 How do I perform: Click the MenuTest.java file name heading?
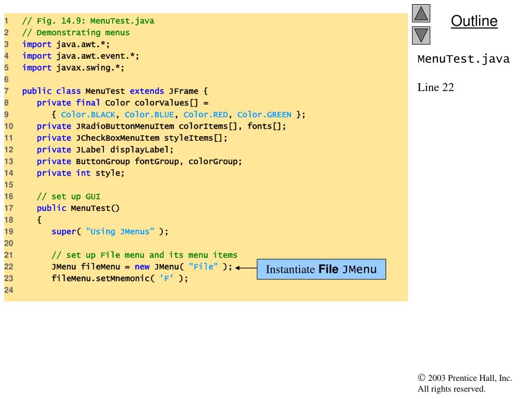point(463,59)
